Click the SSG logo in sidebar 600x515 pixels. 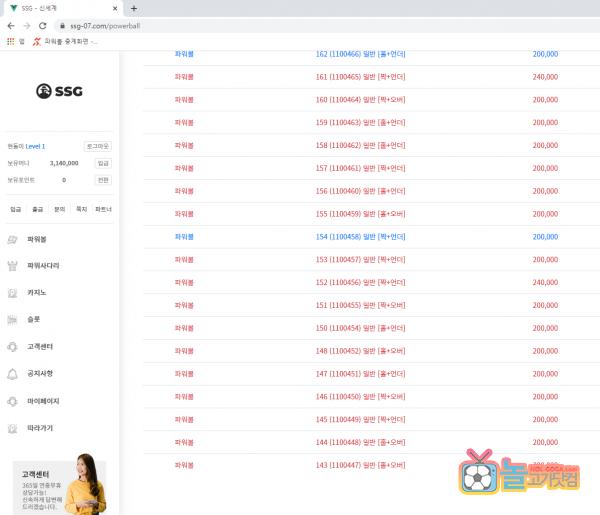click(x=59, y=92)
